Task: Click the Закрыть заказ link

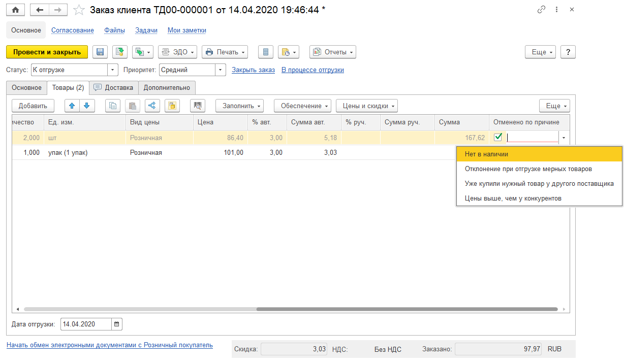Action: pos(253,70)
